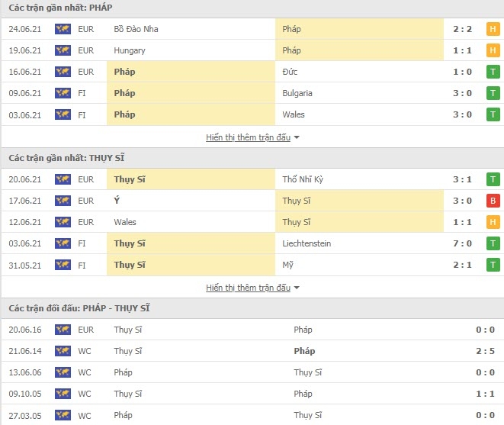Screen dimensions: 504x425
Task: Click the orange H badge for Bồ Đào Nha match
Action: 493,29
